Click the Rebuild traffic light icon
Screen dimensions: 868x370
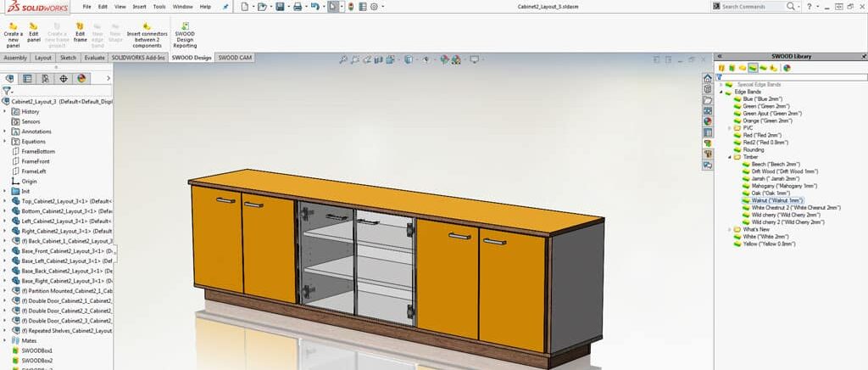351,7
